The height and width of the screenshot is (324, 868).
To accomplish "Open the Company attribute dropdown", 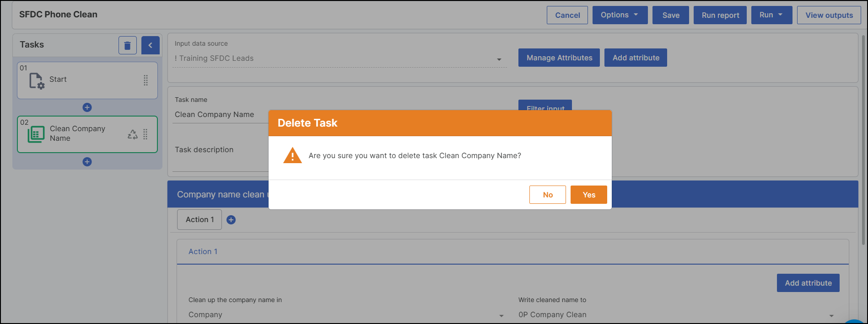I will [346, 315].
